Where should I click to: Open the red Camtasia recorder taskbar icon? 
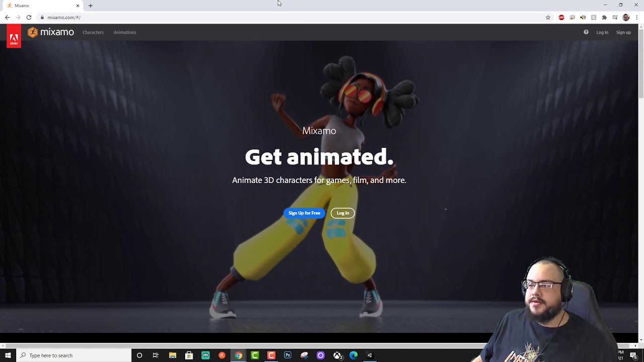click(x=271, y=355)
